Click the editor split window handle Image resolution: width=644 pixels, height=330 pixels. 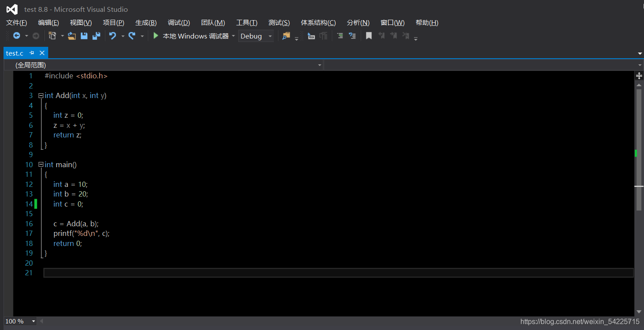pyautogui.click(x=639, y=76)
